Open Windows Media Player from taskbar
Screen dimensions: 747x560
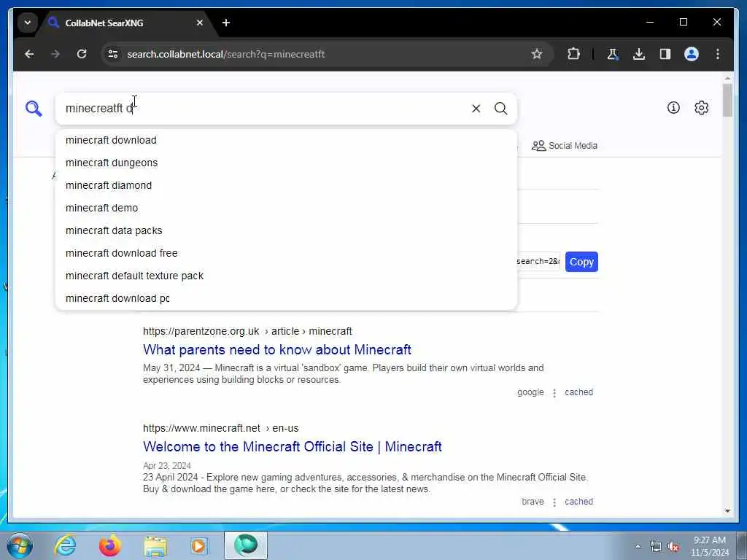click(198, 545)
